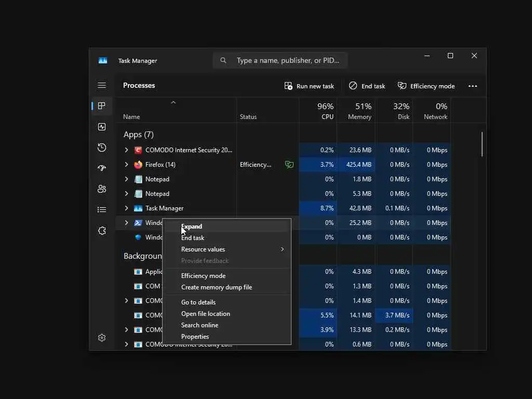This screenshot has width=532, height=399.
Task: Expand the second Notepad entry at 5.3 MB
Action: [x=127, y=194]
